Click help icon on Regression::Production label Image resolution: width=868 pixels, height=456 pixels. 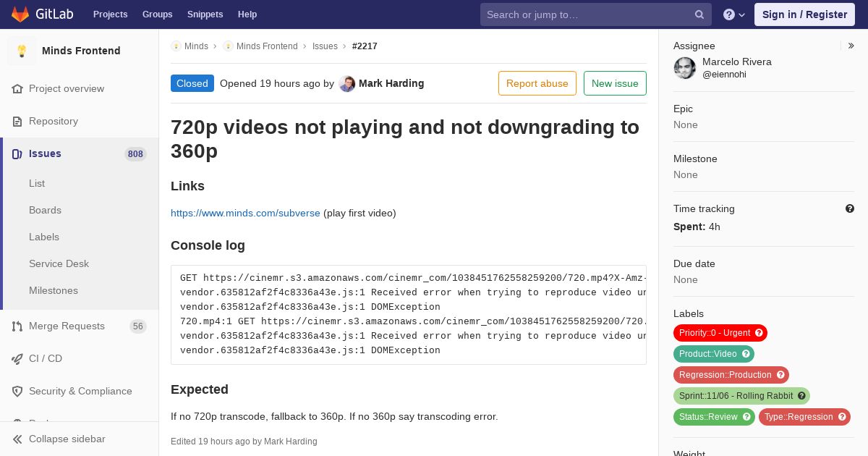781,375
